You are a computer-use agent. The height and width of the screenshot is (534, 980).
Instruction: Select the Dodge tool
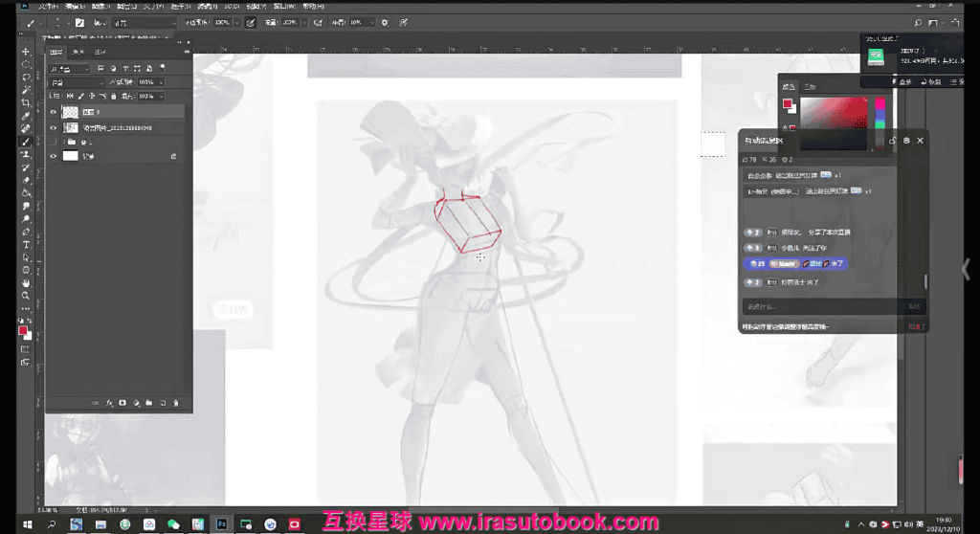click(26, 219)
